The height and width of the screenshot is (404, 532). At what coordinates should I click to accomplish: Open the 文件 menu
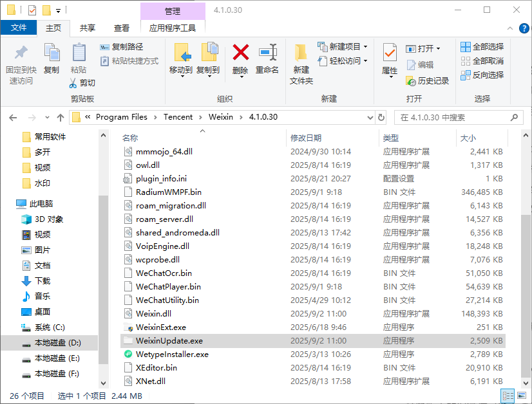tap(19, 28)
